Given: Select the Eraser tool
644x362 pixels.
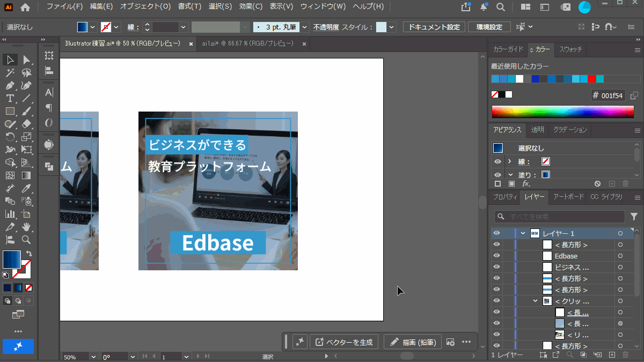Looking at the screenshot, I should (x=26, y=124).
